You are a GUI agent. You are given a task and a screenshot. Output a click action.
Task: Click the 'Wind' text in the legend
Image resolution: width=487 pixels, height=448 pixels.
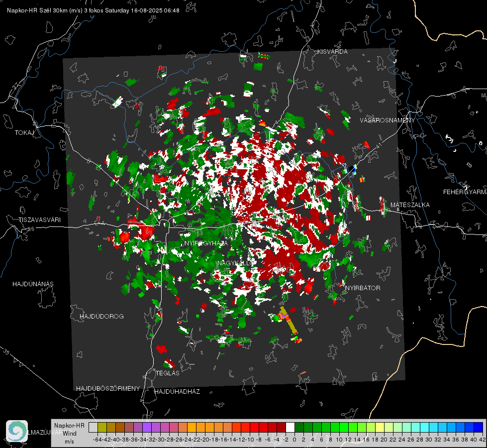70,434
